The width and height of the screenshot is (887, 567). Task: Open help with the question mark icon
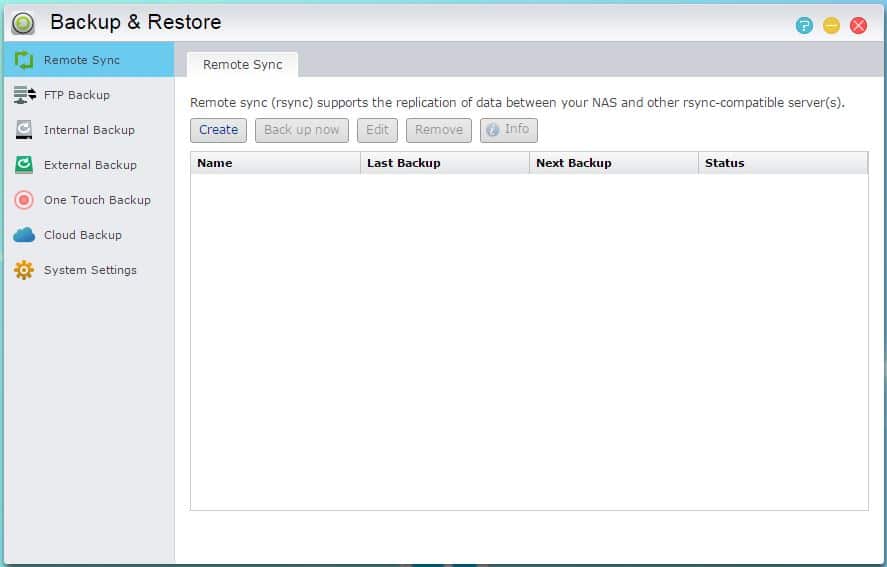(804, 25)
